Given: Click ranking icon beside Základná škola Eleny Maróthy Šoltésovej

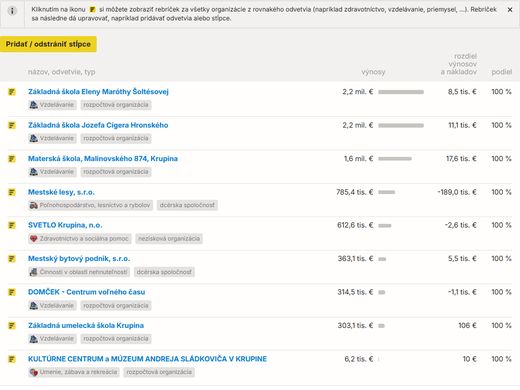Looking at the screenshot, I should [x=12, y=92].
